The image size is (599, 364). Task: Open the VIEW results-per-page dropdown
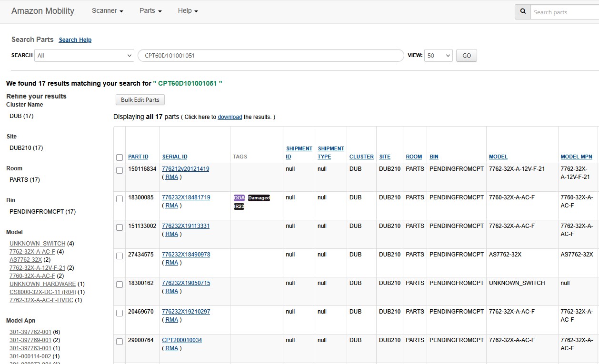[x=438, y=55]
